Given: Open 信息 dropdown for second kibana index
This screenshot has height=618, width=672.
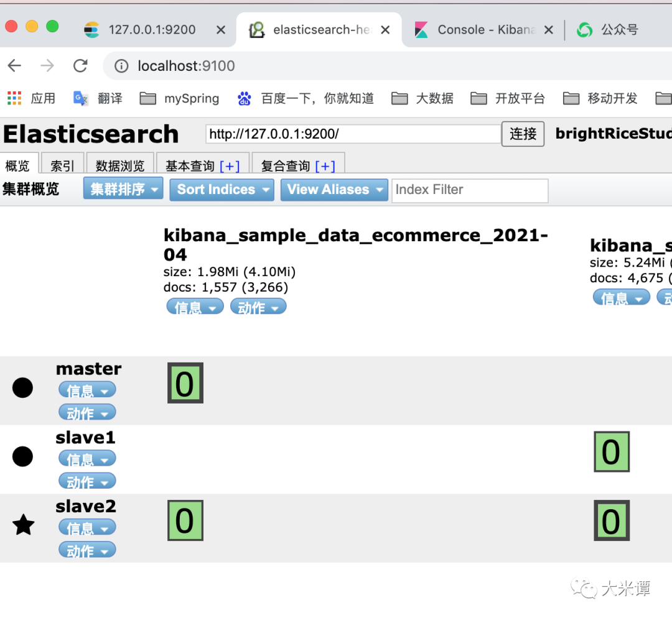Looking at the screenshot, I should click(x=622, y=297).
